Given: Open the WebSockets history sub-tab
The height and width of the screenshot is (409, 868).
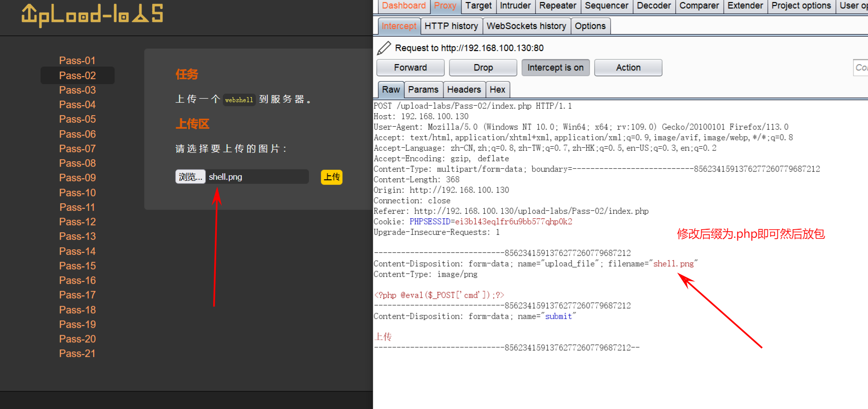Looking at the screenshot, I should click(526, 26).
